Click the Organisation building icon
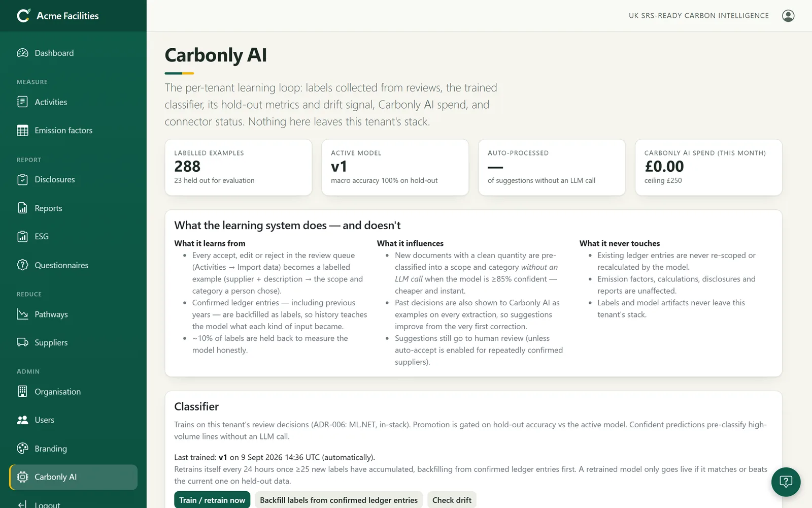The width and height of the screenshot is (812, 508). (x=22, y=392)
